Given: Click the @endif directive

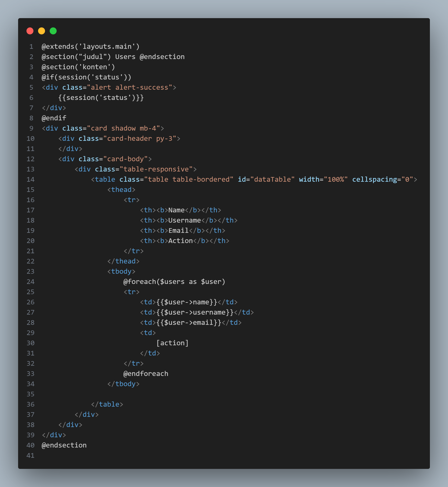Looking at the screenshot, I should click(54, 118).
